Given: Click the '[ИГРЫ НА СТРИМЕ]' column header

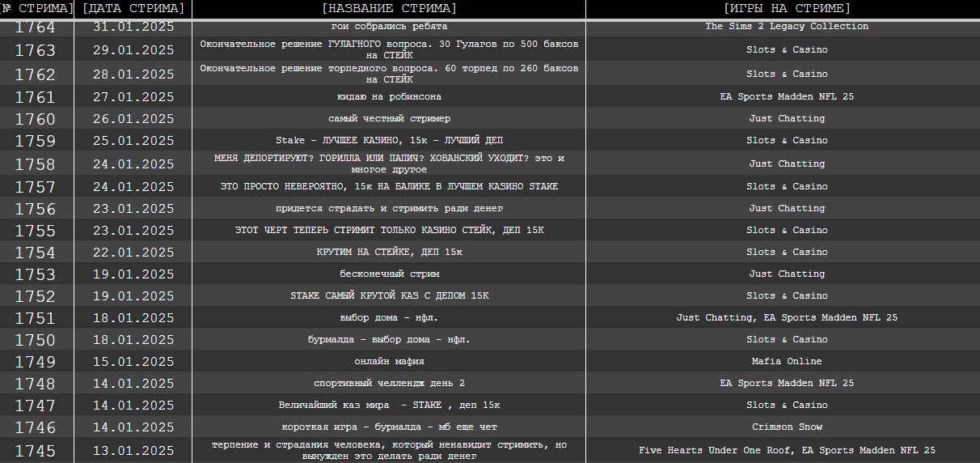Looking at the screenshot, I should coord(787,8).
